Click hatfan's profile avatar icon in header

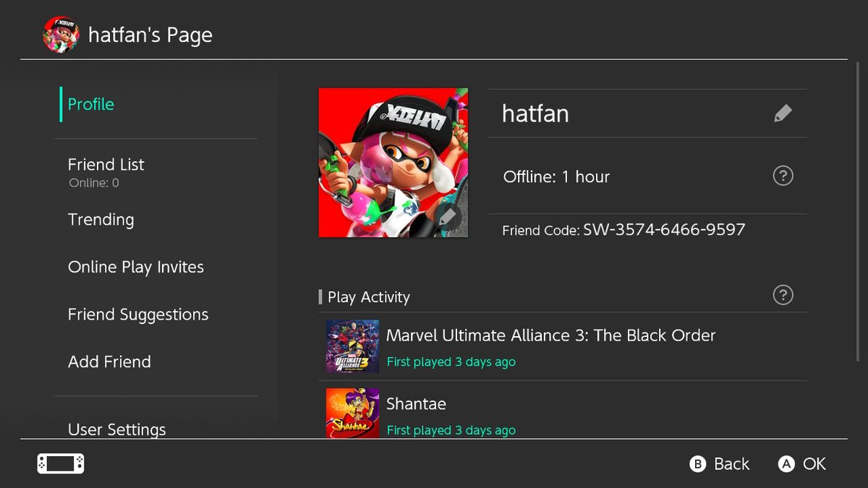tap(61, 34)
